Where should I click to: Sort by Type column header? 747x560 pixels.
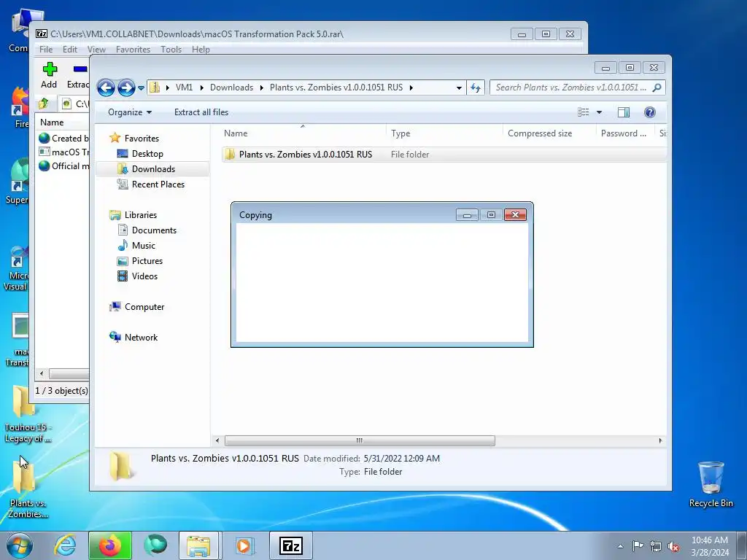pos(444,133)
